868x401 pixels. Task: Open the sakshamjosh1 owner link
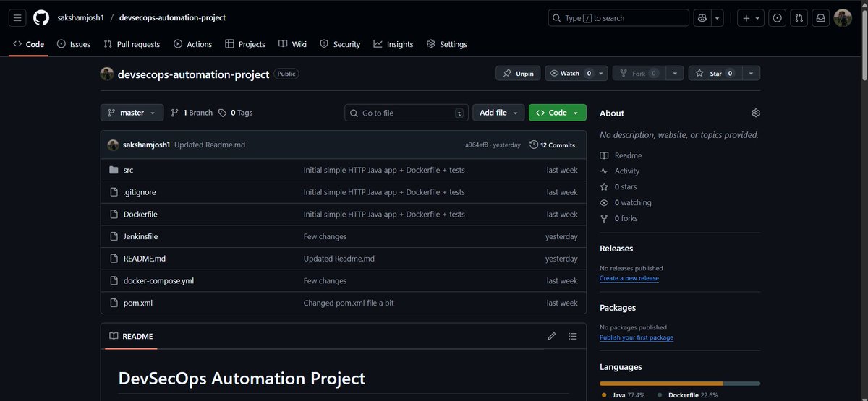point(80,18)
